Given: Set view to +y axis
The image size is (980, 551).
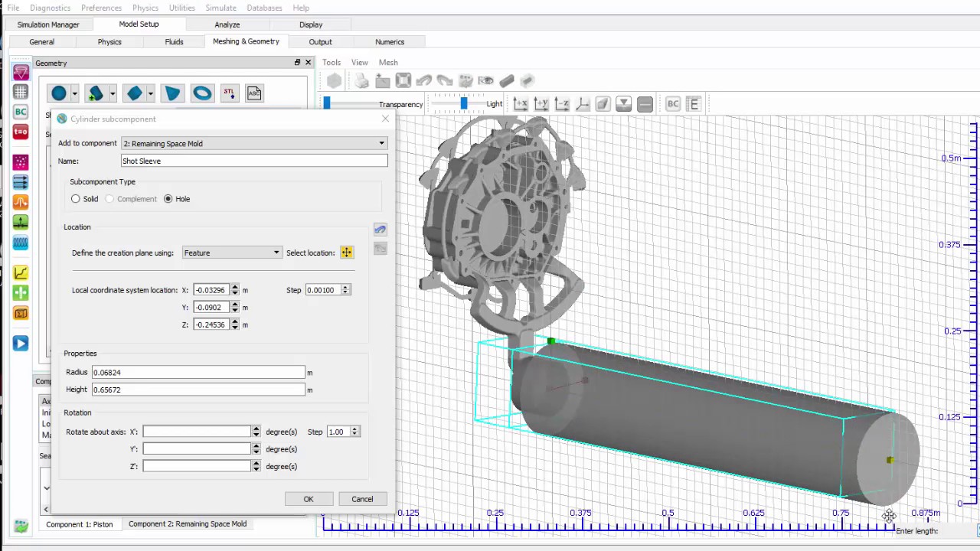Looking at the screenshot, I should (541, 104).
